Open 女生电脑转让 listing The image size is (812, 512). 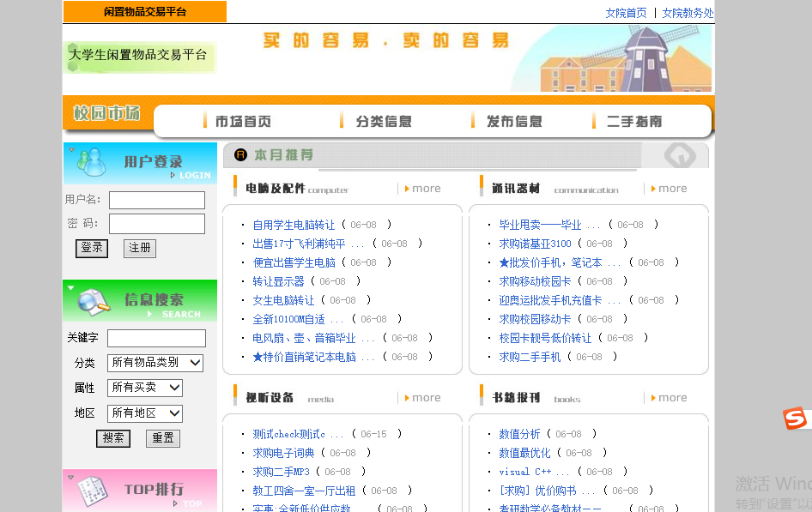pos(283,300)
